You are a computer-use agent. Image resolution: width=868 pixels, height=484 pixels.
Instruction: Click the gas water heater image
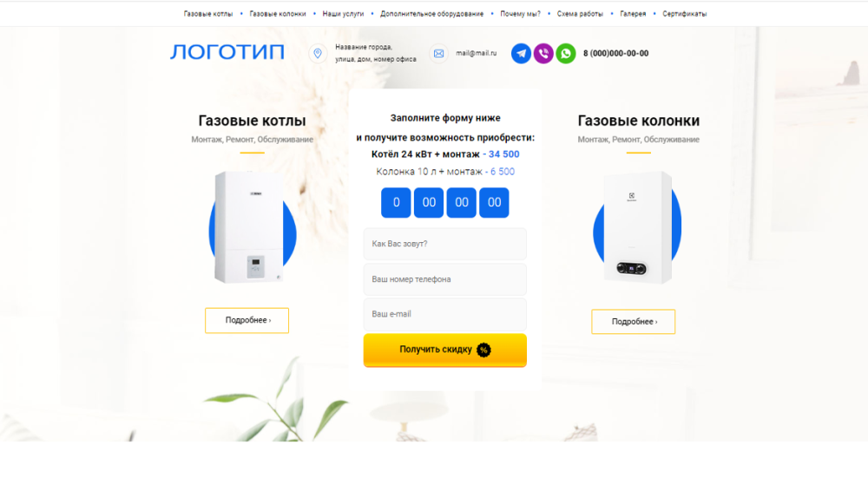[637, 228]
